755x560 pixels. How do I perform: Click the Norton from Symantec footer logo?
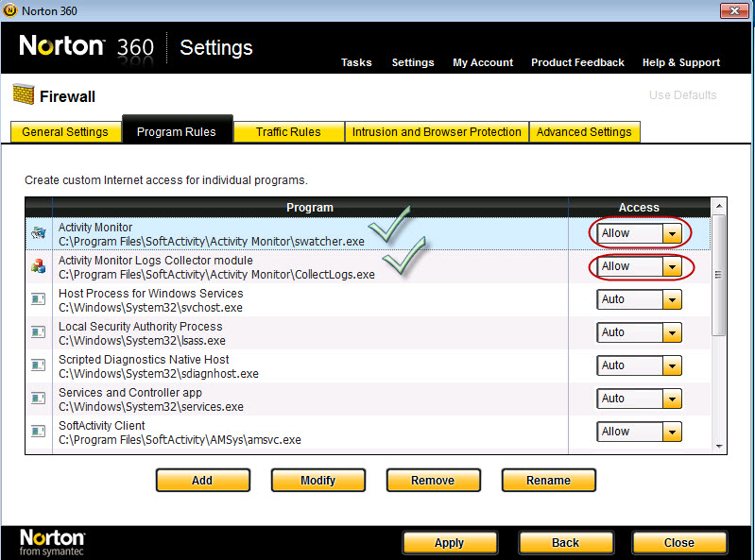tap(52, 542)
